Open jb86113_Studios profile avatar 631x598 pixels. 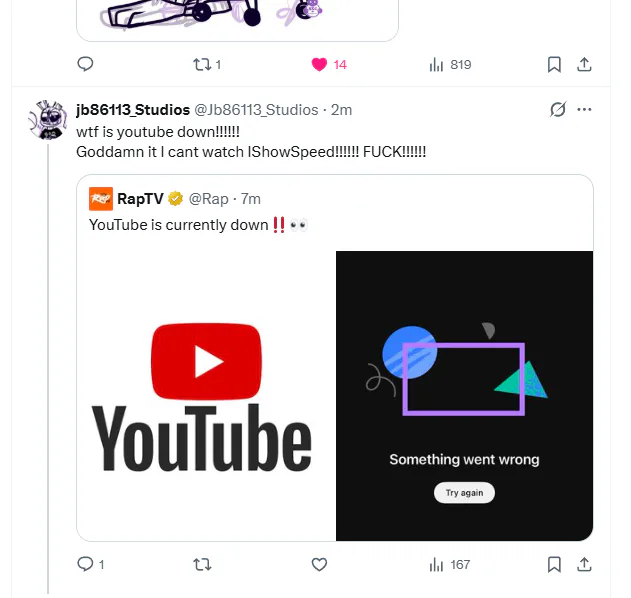47,120
